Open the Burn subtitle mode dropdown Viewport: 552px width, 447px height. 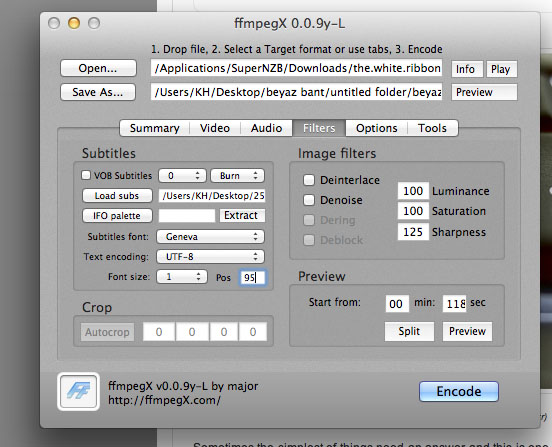pyautogui.click(x=237, y=175)
